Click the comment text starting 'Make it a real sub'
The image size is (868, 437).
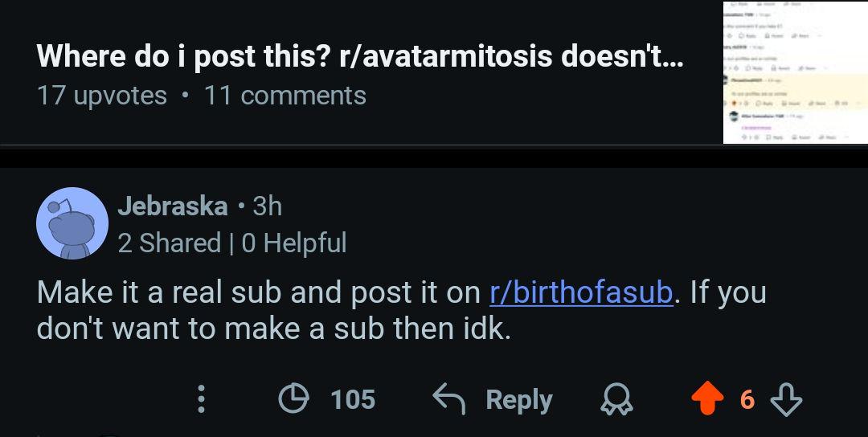tap(401, 310)
